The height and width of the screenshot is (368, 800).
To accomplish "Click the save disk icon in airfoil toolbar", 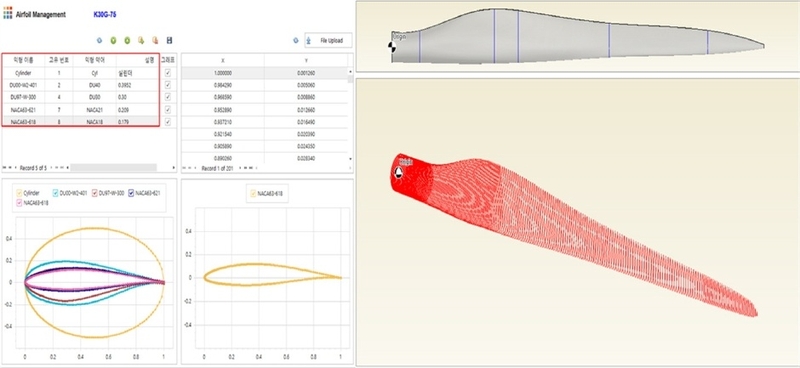I will click(x=169, y=40).
